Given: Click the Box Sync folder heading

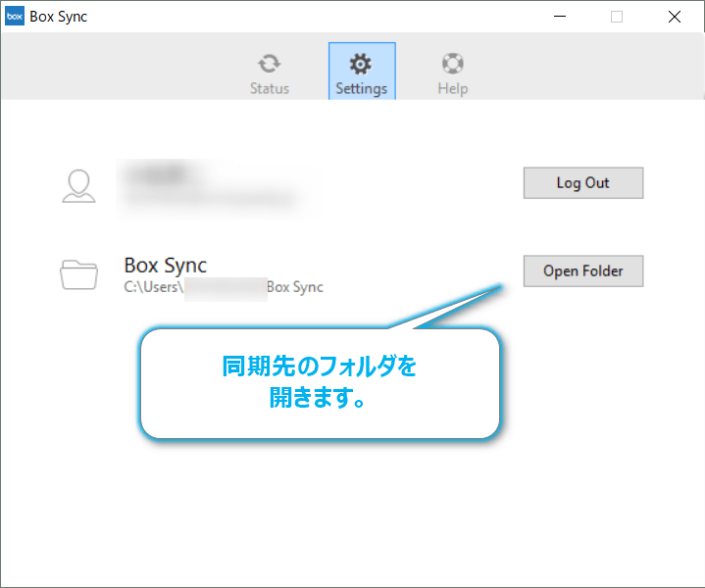Looking at the screenshot, I should click(165, 265).
